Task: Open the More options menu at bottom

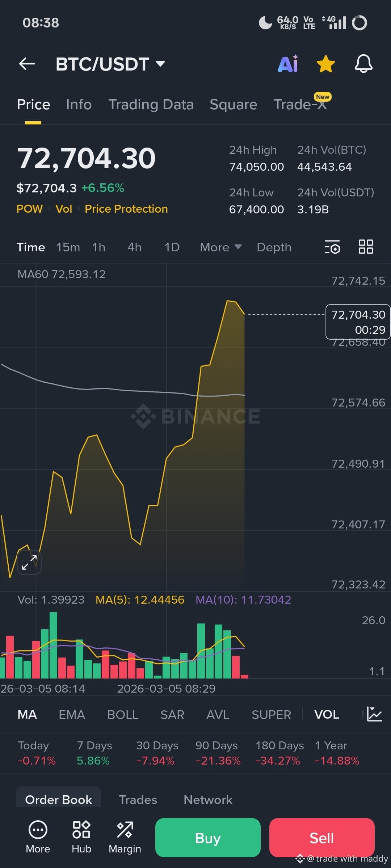Action: [x=38, y=837]
